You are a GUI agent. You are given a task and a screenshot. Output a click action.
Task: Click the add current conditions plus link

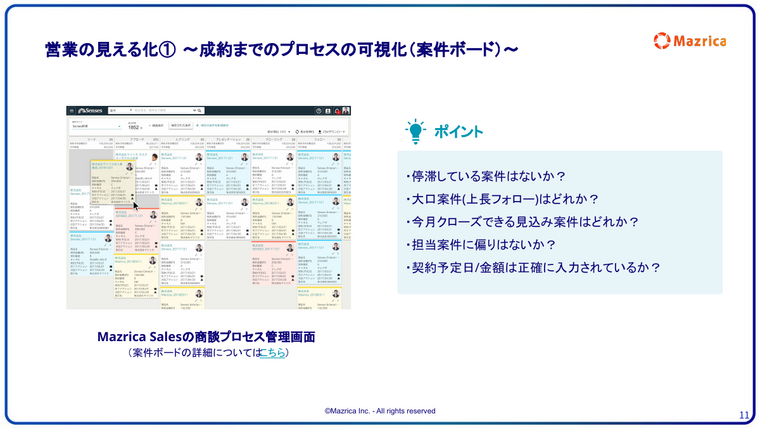click(213, 126)
